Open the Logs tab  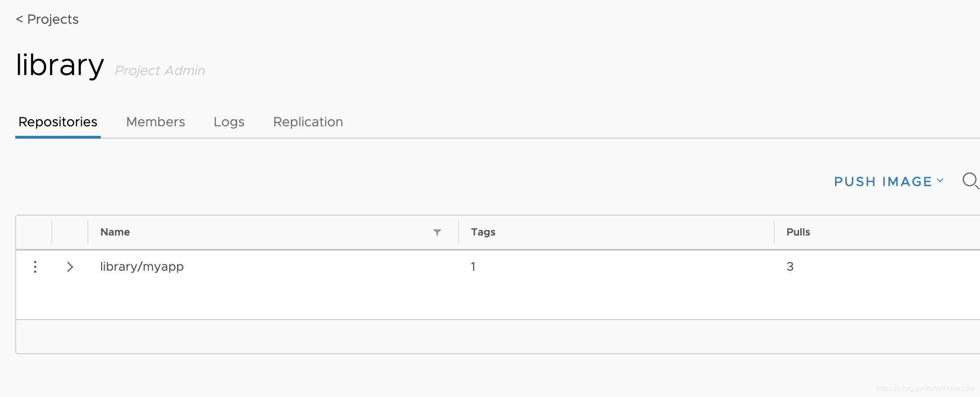(x=229, y=122)
